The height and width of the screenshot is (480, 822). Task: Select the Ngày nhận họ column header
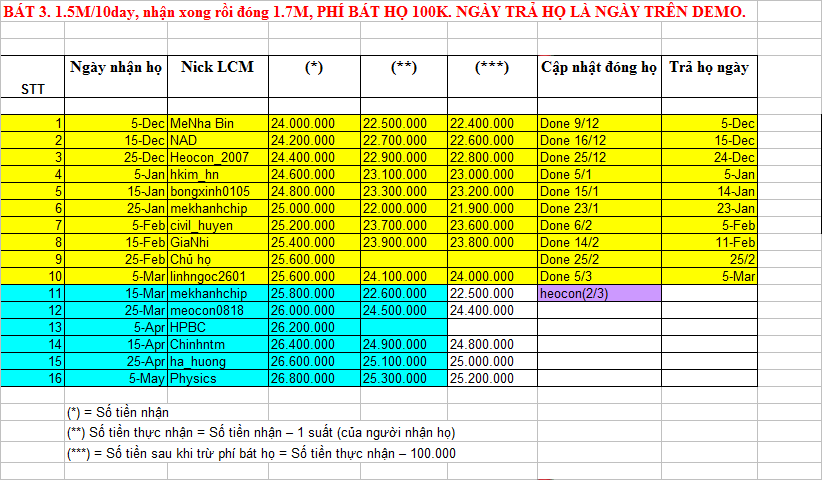coord(116,67)
